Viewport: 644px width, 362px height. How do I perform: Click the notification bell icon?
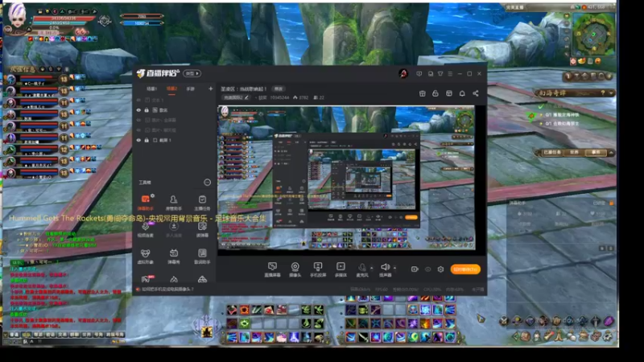click(462, 93)
